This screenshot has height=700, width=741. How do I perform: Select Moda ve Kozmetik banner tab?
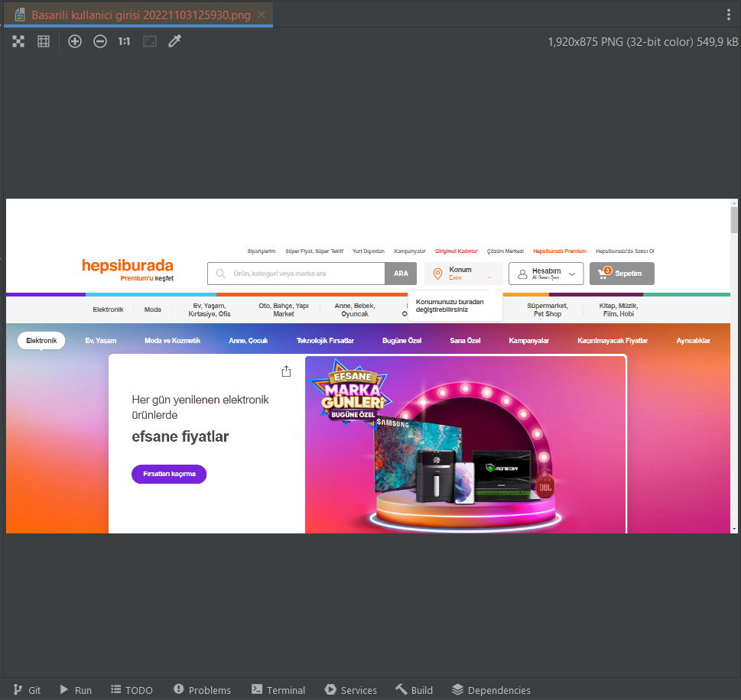coord(173,341)
